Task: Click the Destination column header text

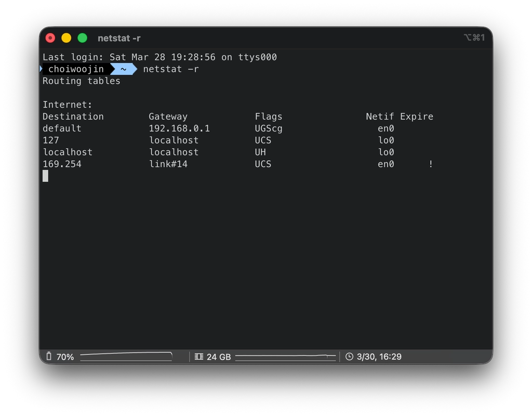Action: point(73,116)
